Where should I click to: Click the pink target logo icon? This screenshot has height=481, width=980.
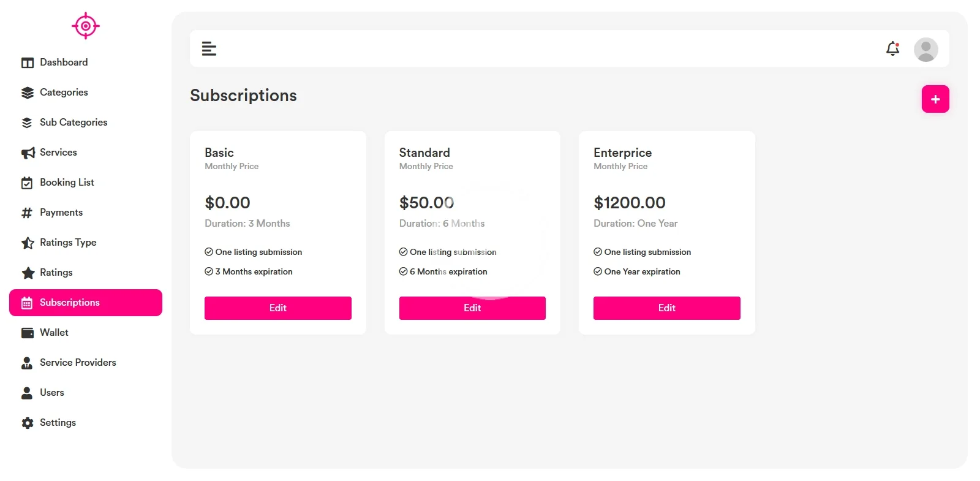[x=86, y=26]
